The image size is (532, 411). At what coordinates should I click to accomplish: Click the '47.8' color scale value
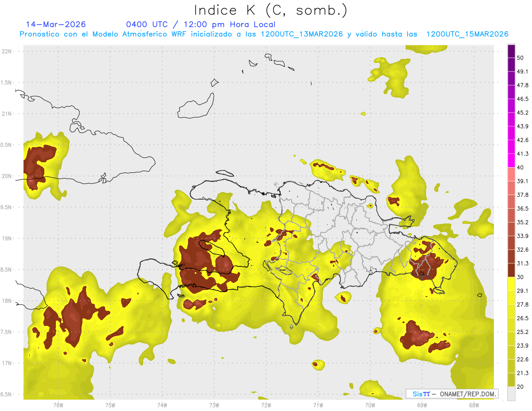point(523,86)
